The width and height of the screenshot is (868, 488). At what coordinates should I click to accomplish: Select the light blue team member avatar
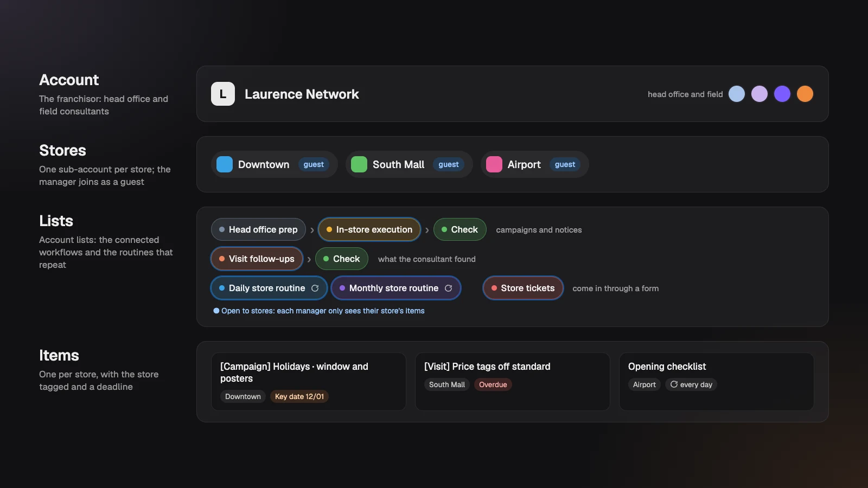point(737,94)
